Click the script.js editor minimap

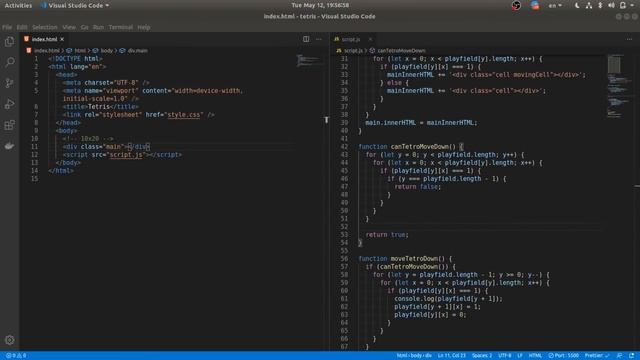620,87
